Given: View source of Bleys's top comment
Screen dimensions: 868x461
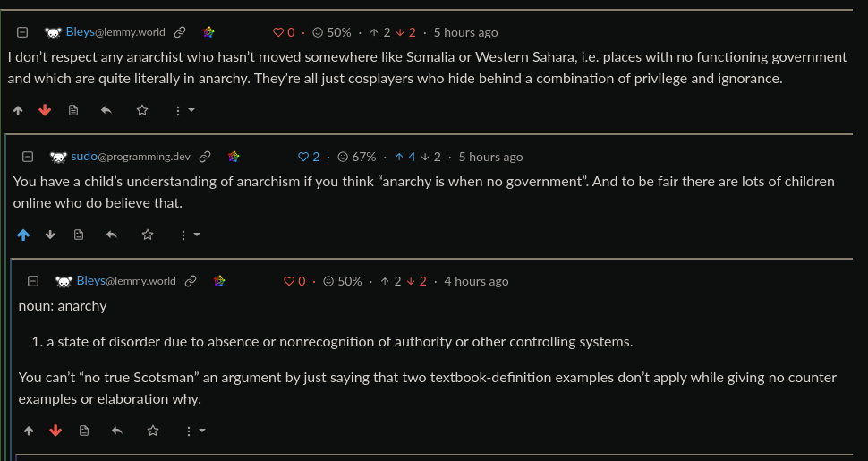Looking at the screenshot, I should [73, 110].
